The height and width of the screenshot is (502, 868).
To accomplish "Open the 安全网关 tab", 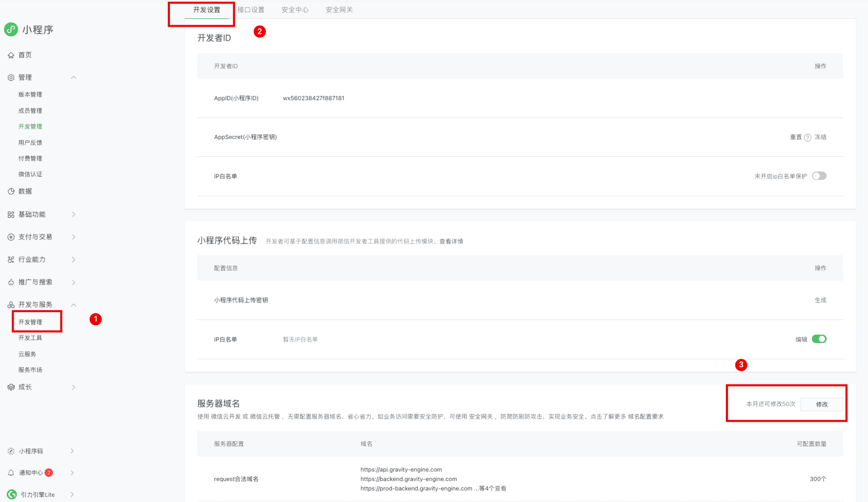I will (339, 10).
